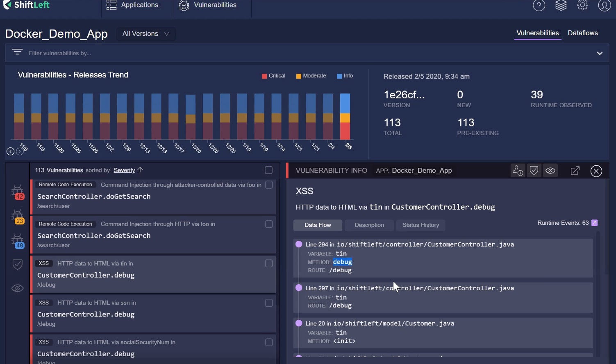This screenshot has height=364, width=616.
Task: Switch to the Vulnerabilities tab
Action: click(x=537, y=33)
